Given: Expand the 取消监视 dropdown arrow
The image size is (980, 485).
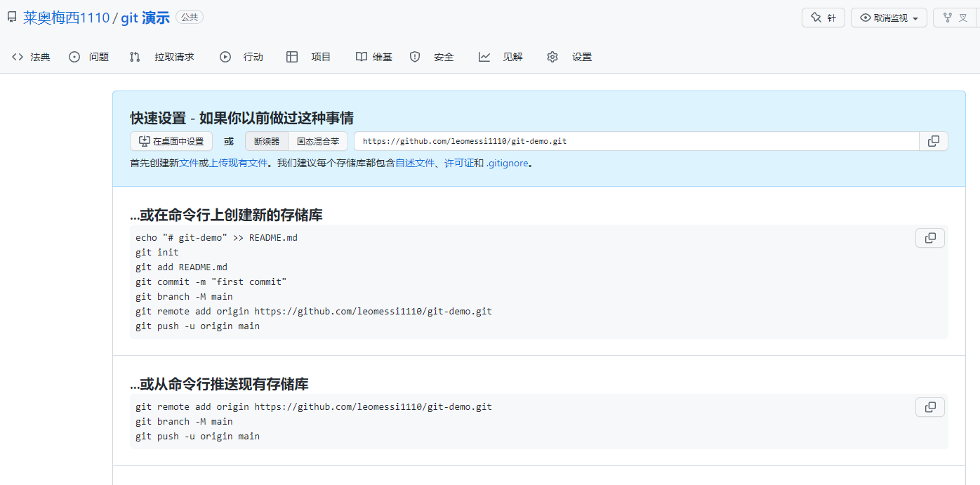Looking at the screenshot, I should pyautogui.click(x=915, y=18).
